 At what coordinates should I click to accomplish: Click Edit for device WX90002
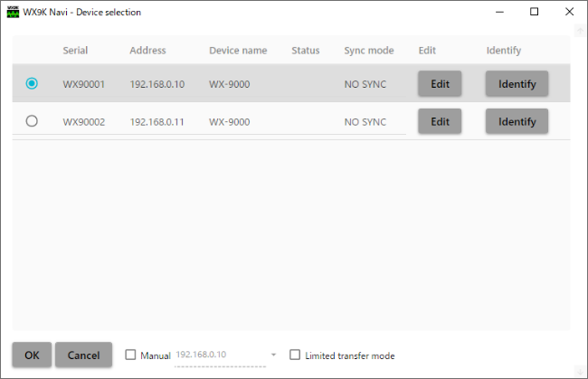click(x=440, y=121)
